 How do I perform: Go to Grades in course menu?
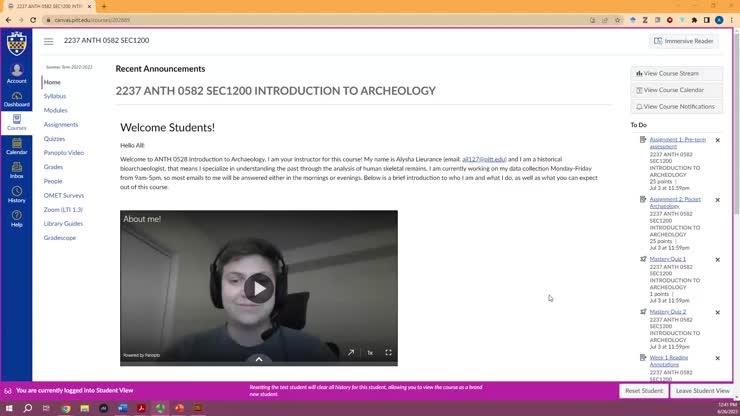[x=53, y=167]
